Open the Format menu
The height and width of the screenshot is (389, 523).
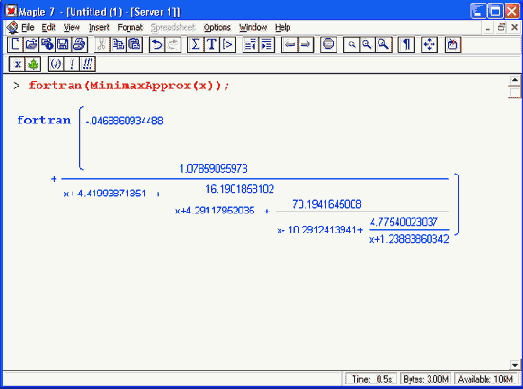(x=130, y=27)
